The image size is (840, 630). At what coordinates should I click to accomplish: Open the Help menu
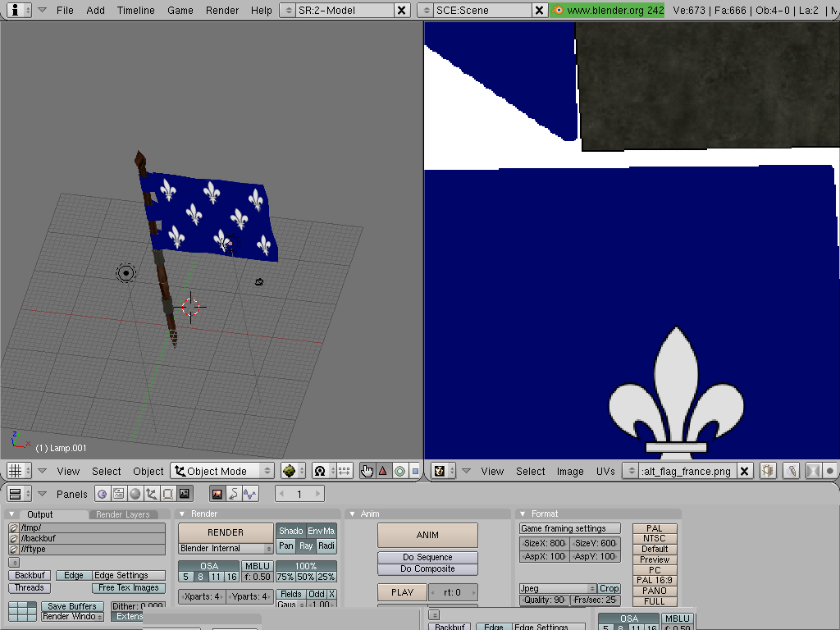tap(262, 10)
